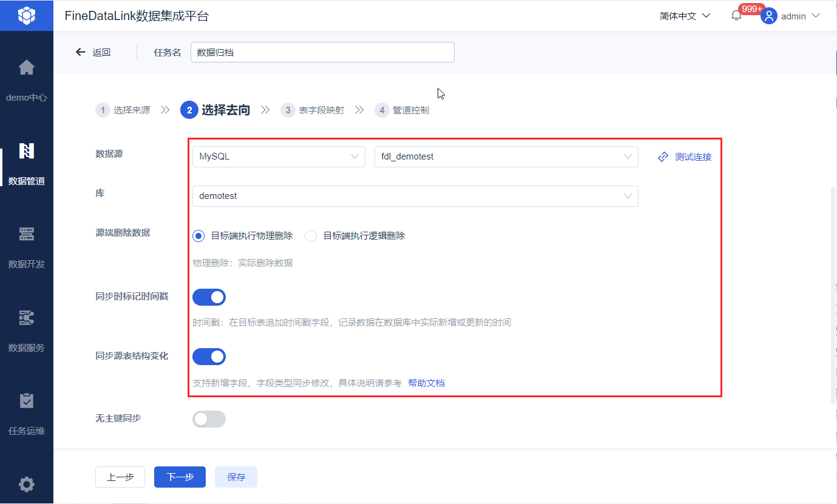
Task: Click the FineDataLink cube logo
Action: coord(27,15)
